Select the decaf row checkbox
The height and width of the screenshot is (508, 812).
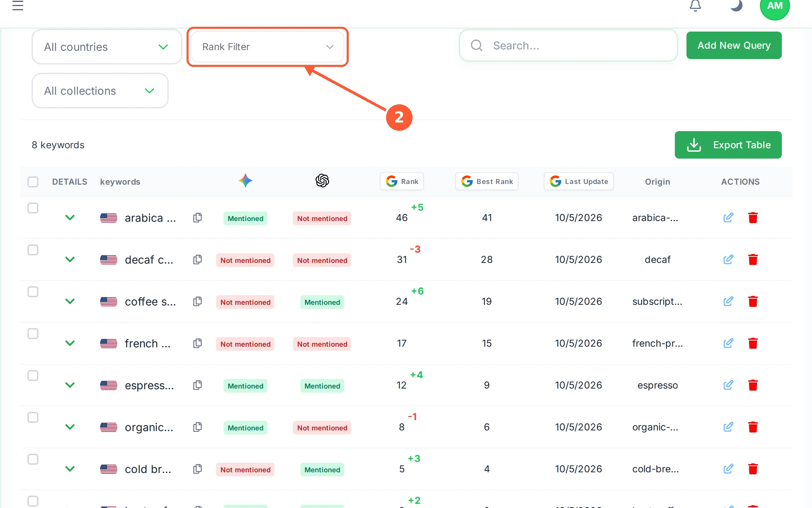pos(33,250)
